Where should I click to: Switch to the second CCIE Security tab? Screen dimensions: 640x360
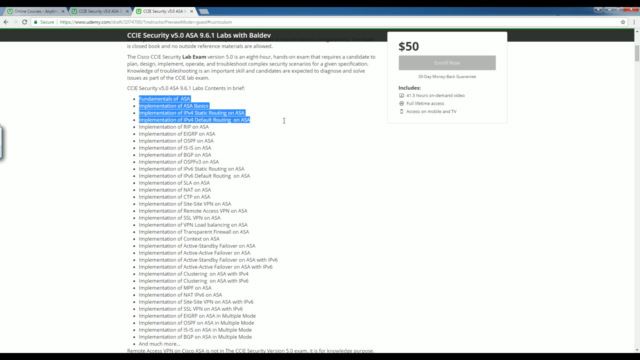pos(100,11)
